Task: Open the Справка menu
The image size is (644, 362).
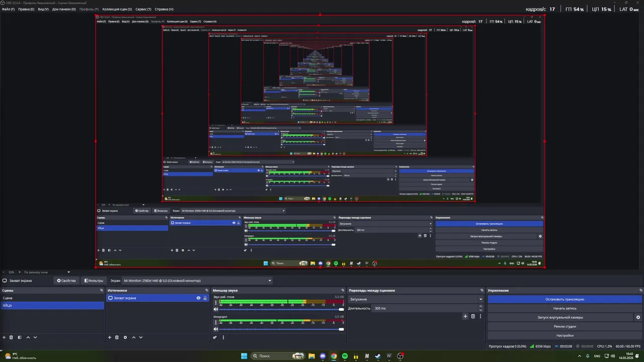Action: click(x=164, y=9)
